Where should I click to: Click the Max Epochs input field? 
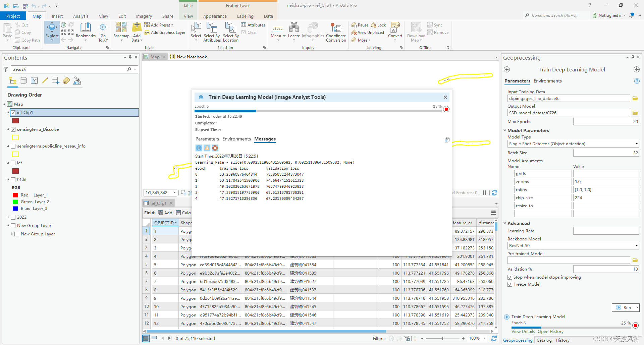606,122
